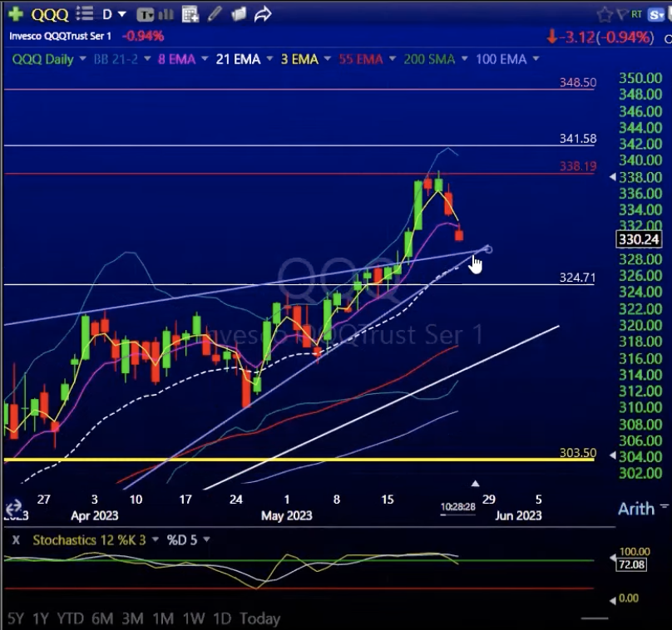Image resolution: width=672 pixels, height=630 pixels.
Task: Select the YTD time range
Action: (71, 618)
